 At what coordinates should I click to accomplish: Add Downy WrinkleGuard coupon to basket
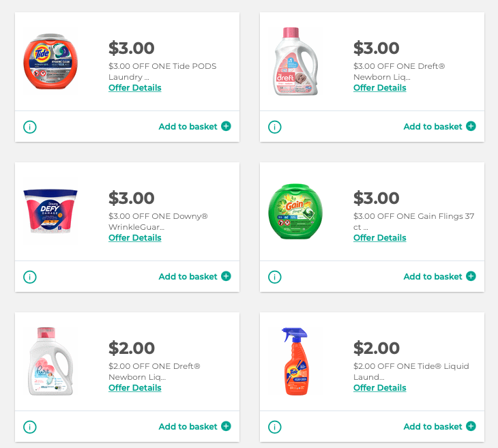coord(194,277)
